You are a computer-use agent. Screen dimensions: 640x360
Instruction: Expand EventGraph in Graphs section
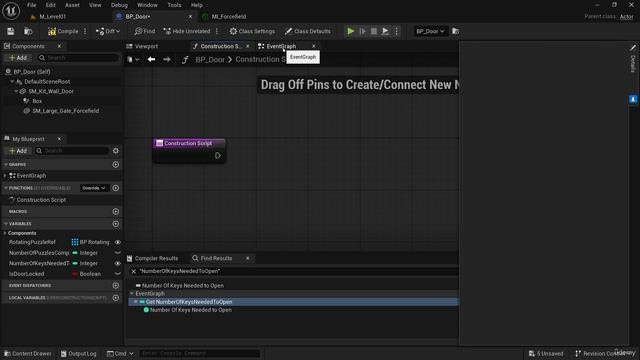coord(5,176)
